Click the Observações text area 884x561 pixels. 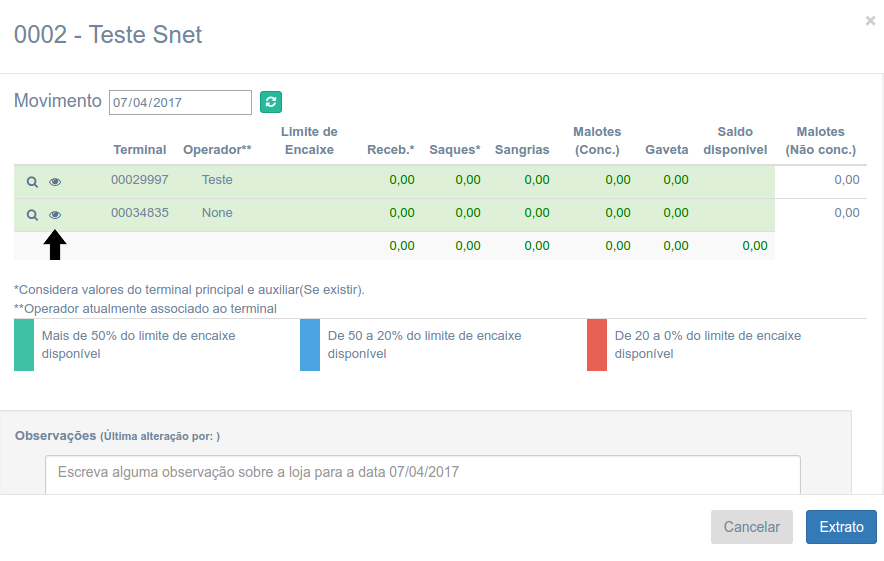pyautogui.click(x=422, y=474)
